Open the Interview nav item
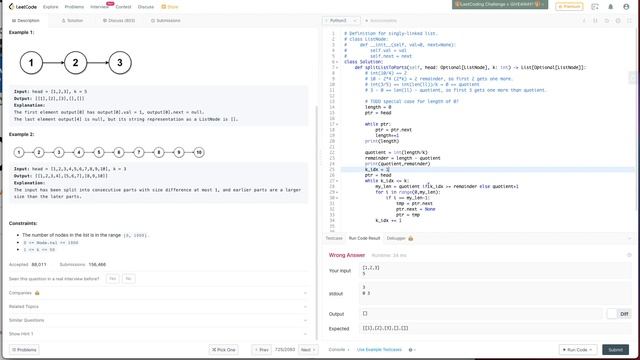The image size is (640, 360). tap(99, 7)
